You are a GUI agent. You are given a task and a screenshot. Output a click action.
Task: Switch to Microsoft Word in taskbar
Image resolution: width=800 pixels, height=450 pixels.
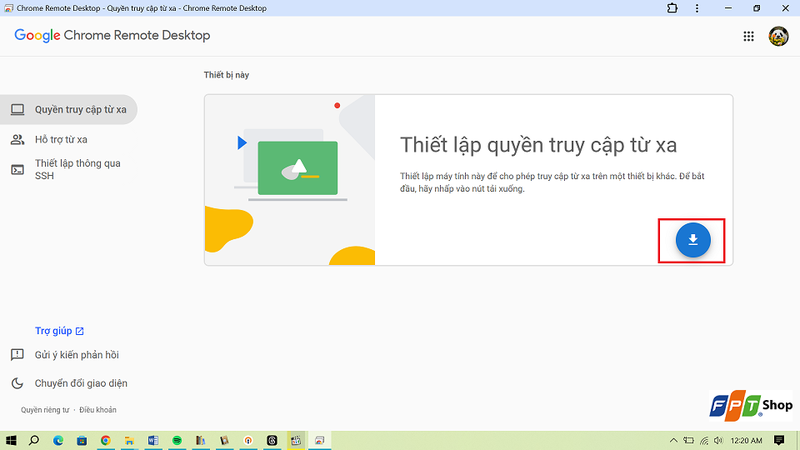point(153,440)
